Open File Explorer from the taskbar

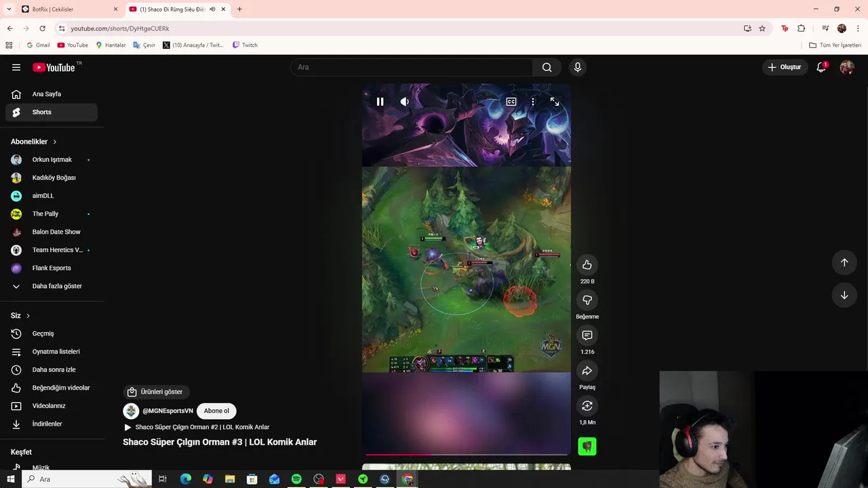pyautogui.click(x=230, y=479)
